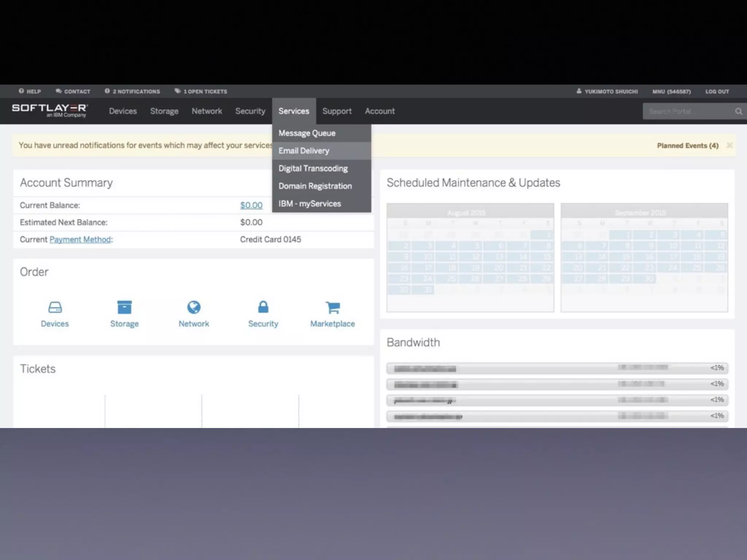Focus the Search Portal input field
The width and height of the screenshot is (747, 560).
(x=688, y=112)
